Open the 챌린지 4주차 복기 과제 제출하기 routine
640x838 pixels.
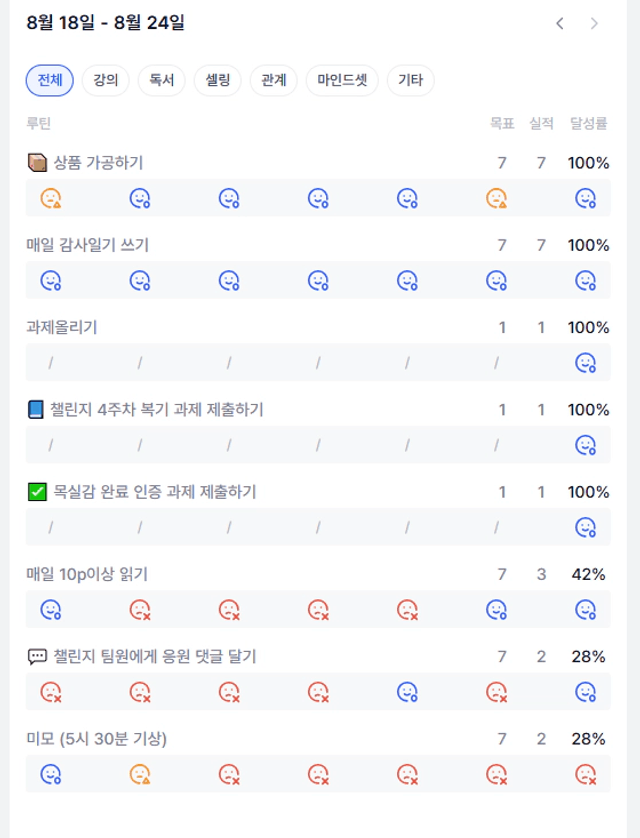(x=157, y=410)
